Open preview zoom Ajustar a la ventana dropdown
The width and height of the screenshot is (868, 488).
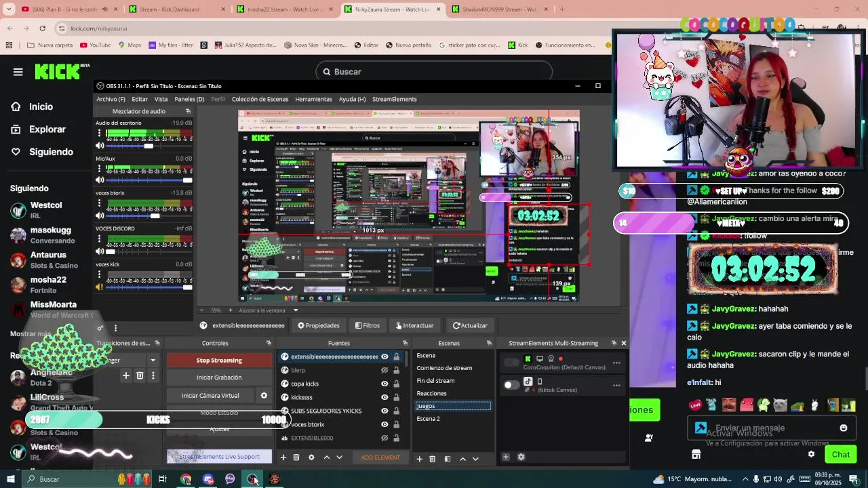(296, 310)
